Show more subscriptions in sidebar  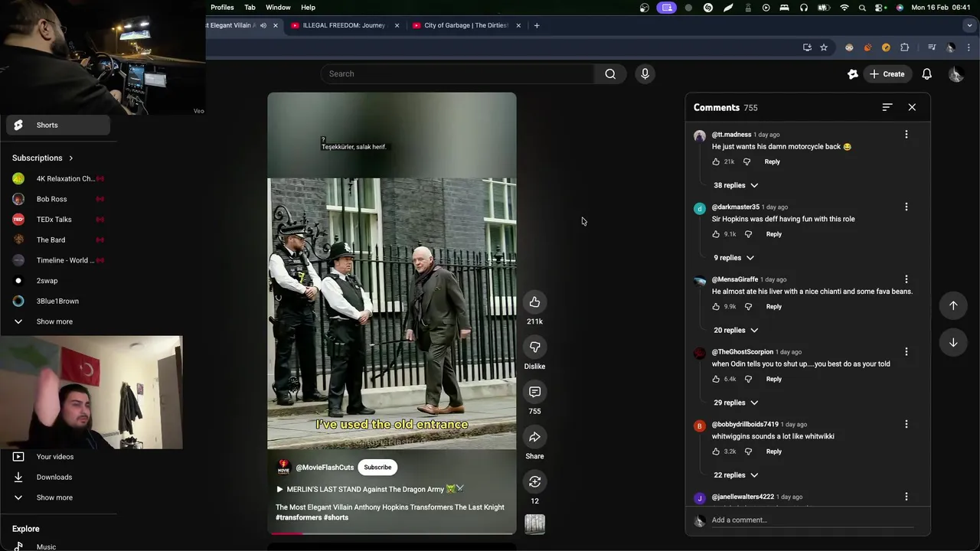click(x=55, y=321)
